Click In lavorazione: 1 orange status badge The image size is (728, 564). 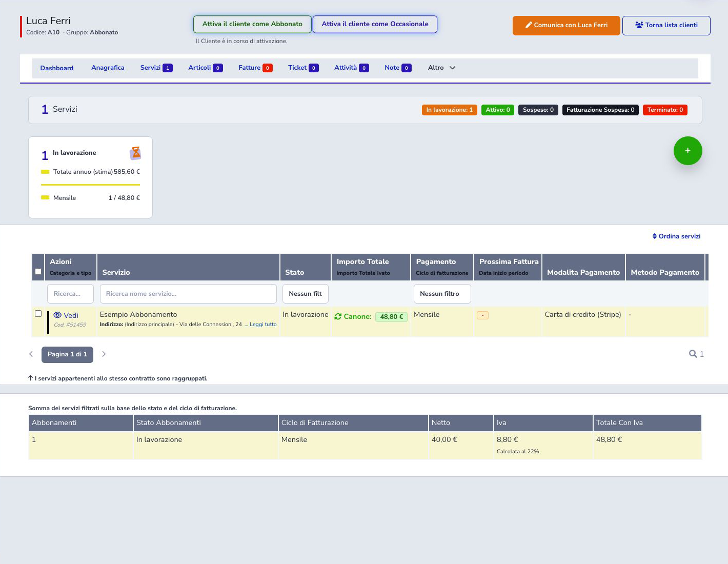[x=450, y=110]
